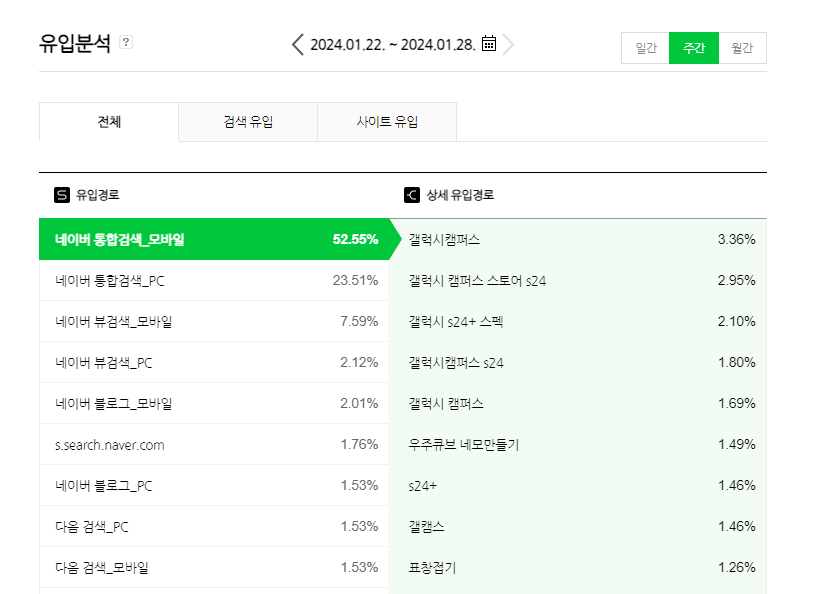815x594 pixels.
Task: Click keyword 갤럭시 캠퍼스 스토어 s24
Action: pos(477,281)
